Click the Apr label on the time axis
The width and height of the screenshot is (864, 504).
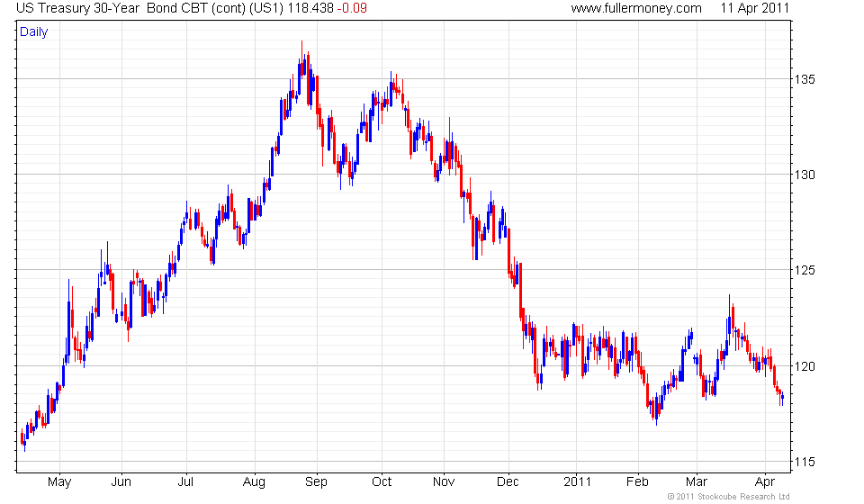point(765,482)
